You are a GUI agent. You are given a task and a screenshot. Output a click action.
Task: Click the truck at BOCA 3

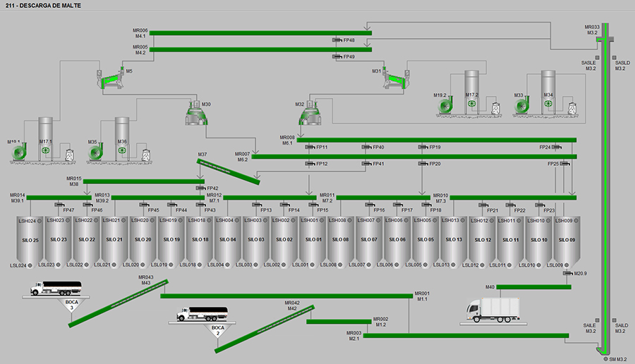(x=56, y=288)
